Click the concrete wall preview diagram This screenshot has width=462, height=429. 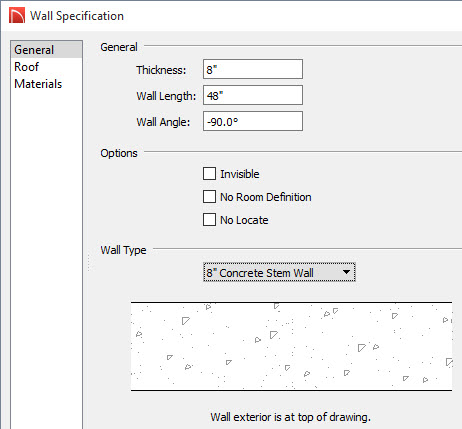click(291, 346)
